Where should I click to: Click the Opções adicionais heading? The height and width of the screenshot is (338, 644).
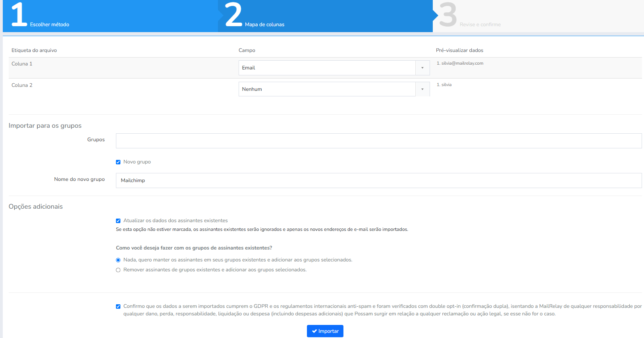click(36, 207)
